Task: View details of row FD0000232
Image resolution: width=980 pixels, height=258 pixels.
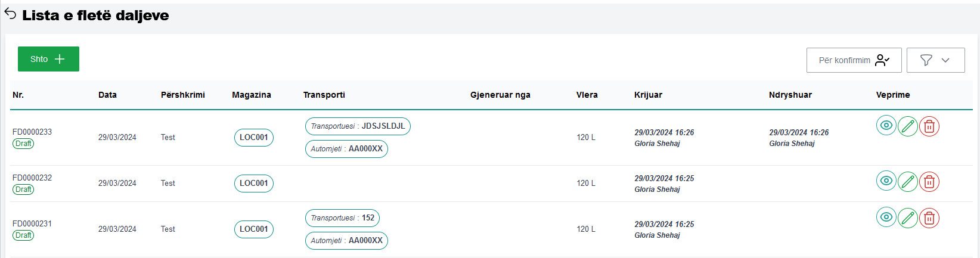Action: point(886,181)
